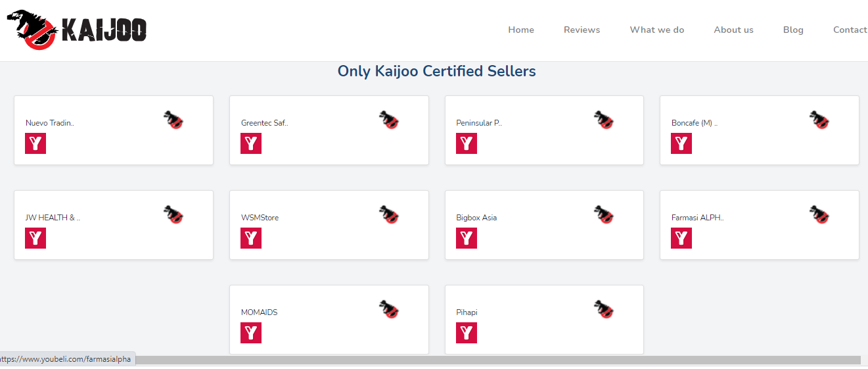The width and height of the screenshot is (868, 369).
Task: Open the Home menu item
Action: (521, 30)
